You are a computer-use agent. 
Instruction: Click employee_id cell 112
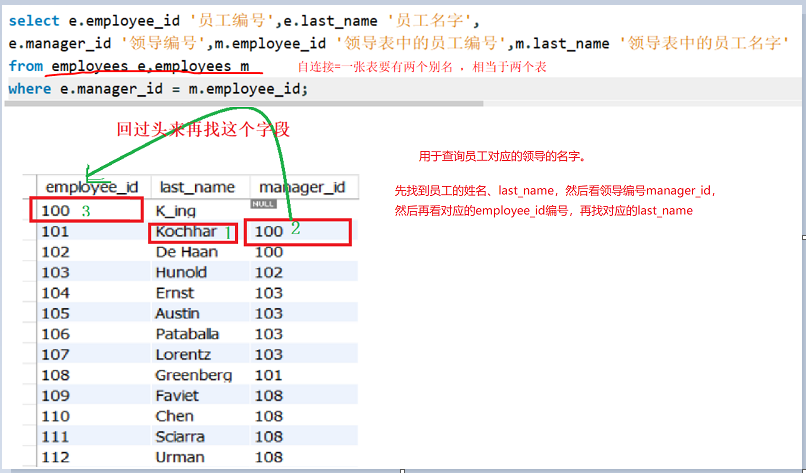(94, 458)
